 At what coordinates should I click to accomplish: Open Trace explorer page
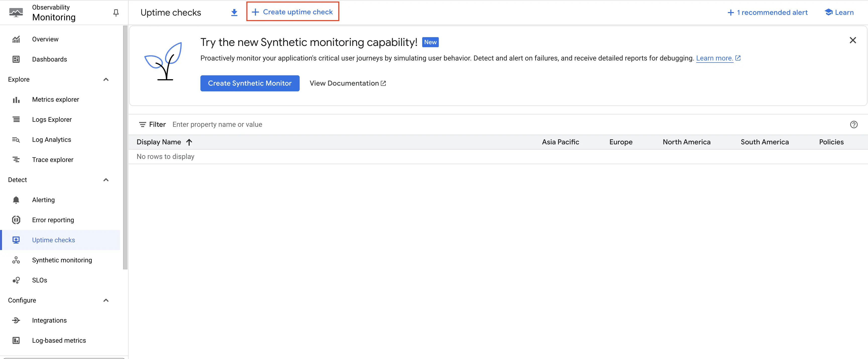[61, 160]
